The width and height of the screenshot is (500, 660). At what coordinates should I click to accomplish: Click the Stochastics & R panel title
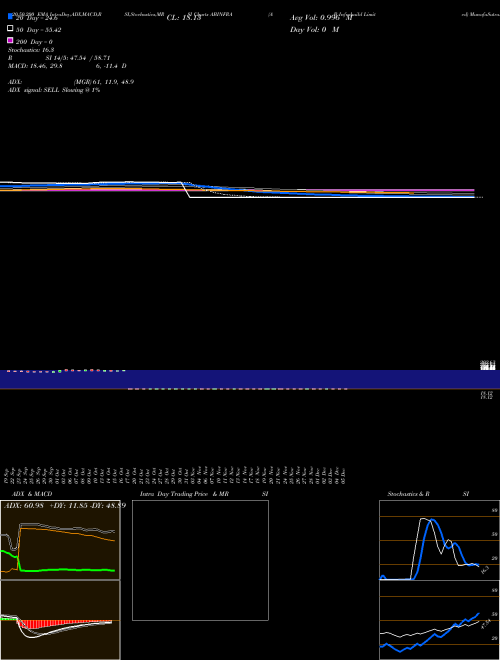[409, 494]
